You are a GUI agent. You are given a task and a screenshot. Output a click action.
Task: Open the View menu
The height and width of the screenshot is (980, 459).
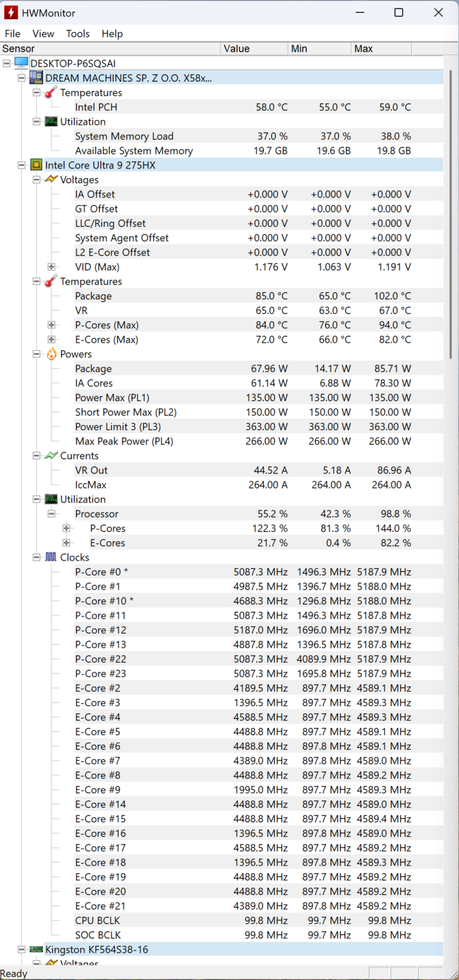click(43, 34)
